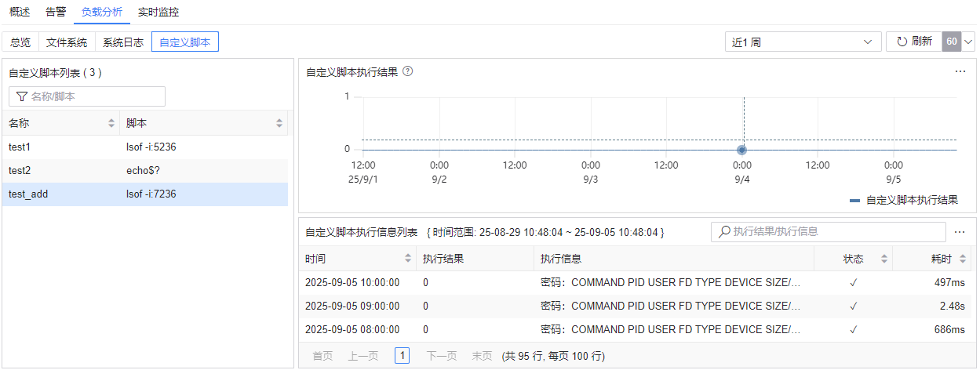This screenshot has height=370, width=980.
Task: Select the test1 script row
Action: click(144, 147)
